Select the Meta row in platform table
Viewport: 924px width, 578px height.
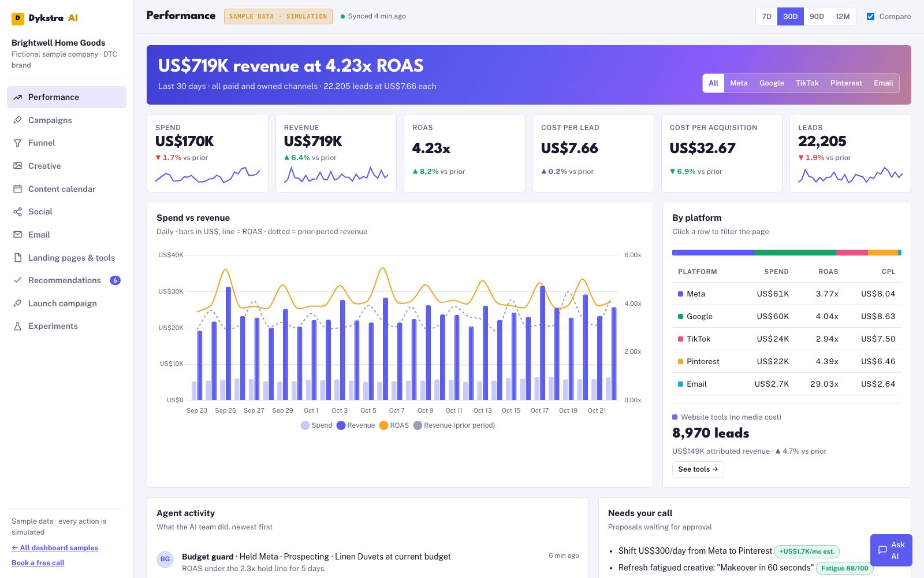pos(787,294)
